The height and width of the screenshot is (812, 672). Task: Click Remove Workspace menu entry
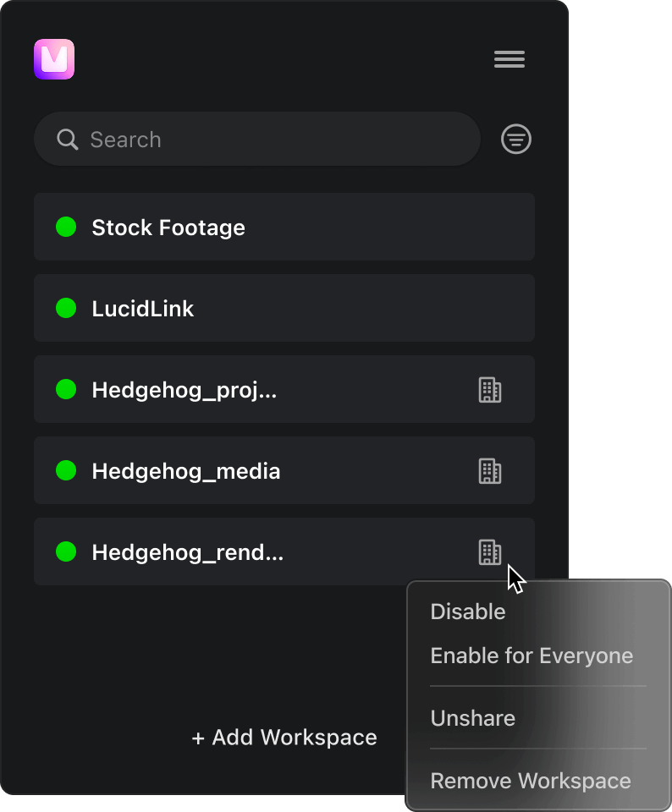coord(531,781)
